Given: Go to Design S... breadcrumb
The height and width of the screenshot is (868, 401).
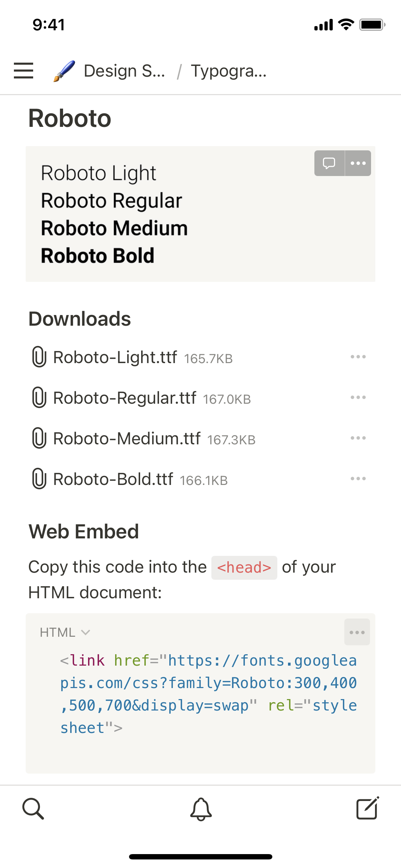Looking at the screenshot, I should [124, 71].
